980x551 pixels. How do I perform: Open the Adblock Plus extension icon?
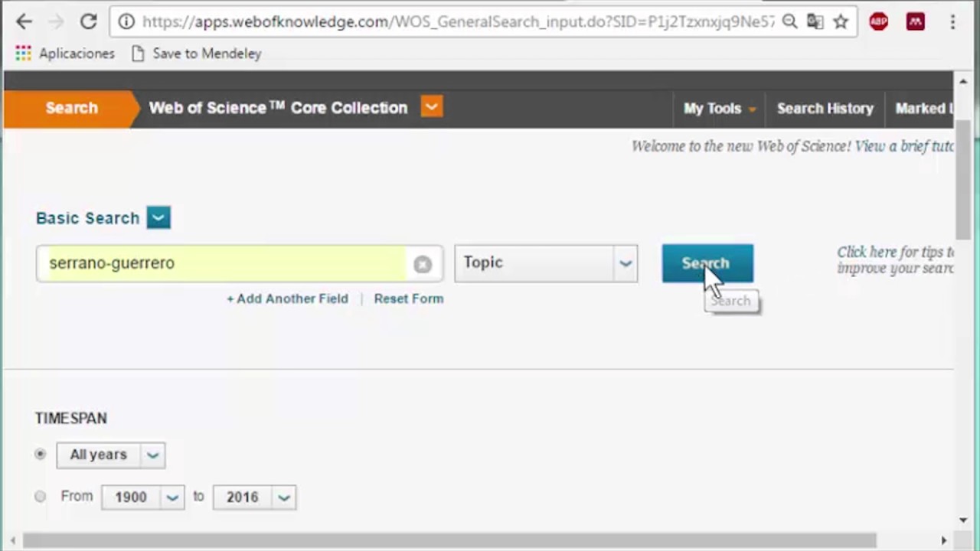point(878,21)
